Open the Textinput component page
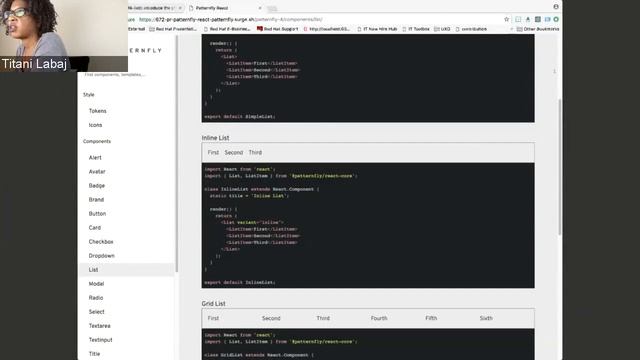The image size is (640, 360). 100,340
